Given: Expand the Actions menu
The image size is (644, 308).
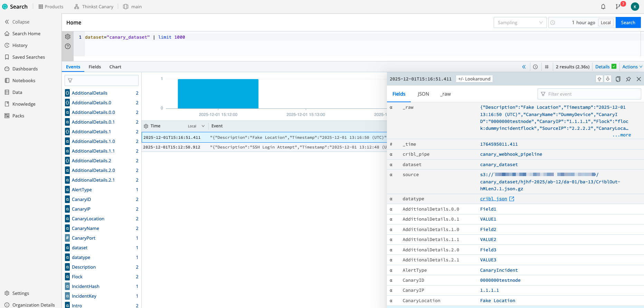Looking at the screenshot, I should [x=632, y=67].
